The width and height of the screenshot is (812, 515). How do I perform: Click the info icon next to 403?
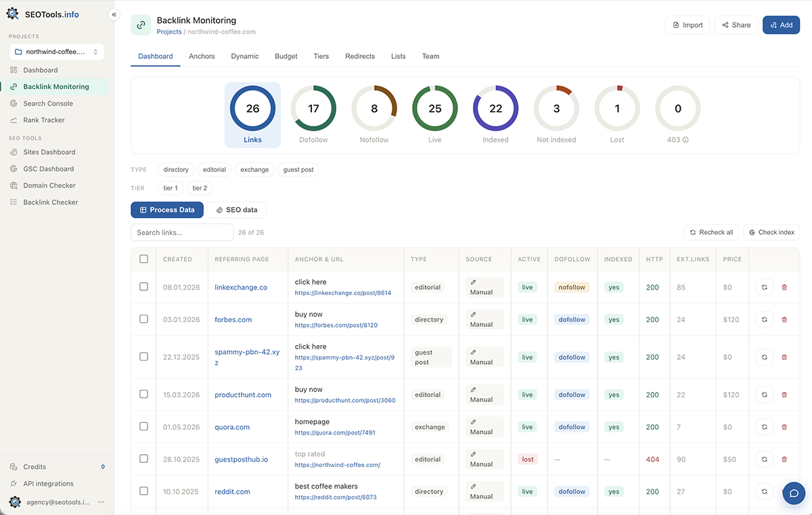(x=685, y=140)
